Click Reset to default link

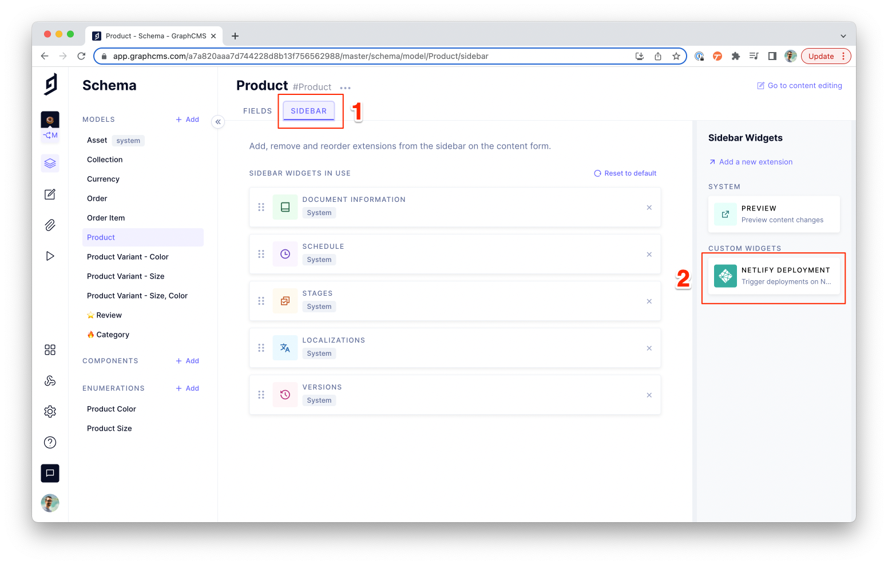coord(625,173)
